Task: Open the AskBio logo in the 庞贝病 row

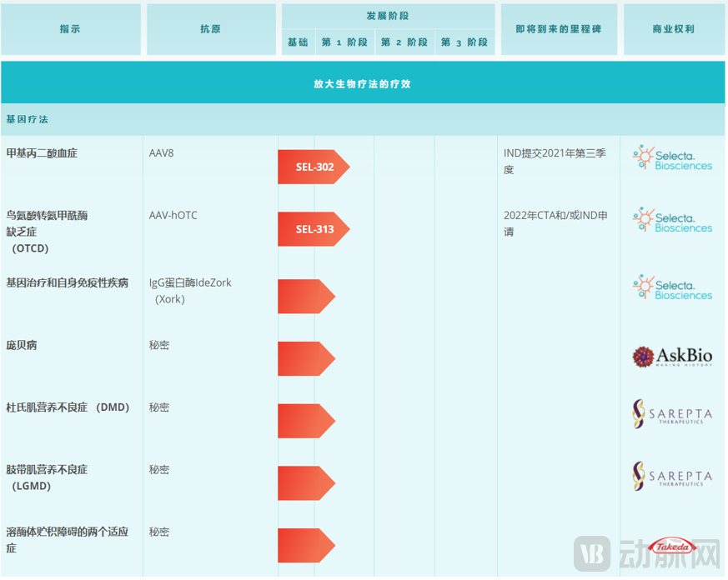Action: (x=672, y=357)
